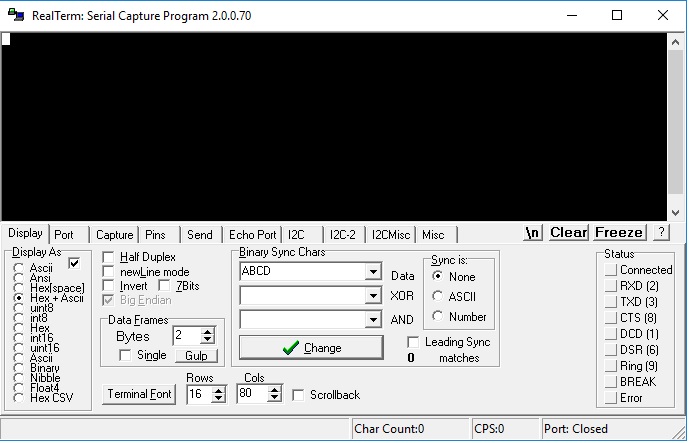Viewport: 689px width, 443px height.
Task: Open the Terminal Font dialog
Action: point(139,394)
